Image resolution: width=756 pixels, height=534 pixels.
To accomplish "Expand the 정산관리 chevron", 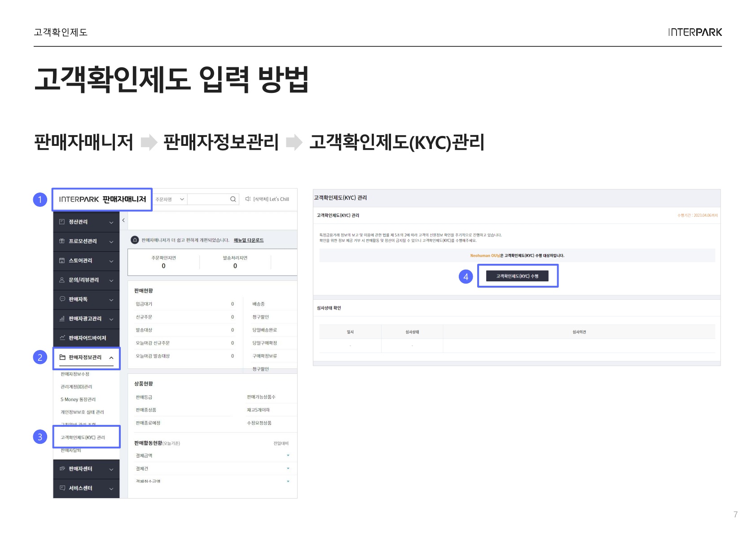I will coord(111,223).
